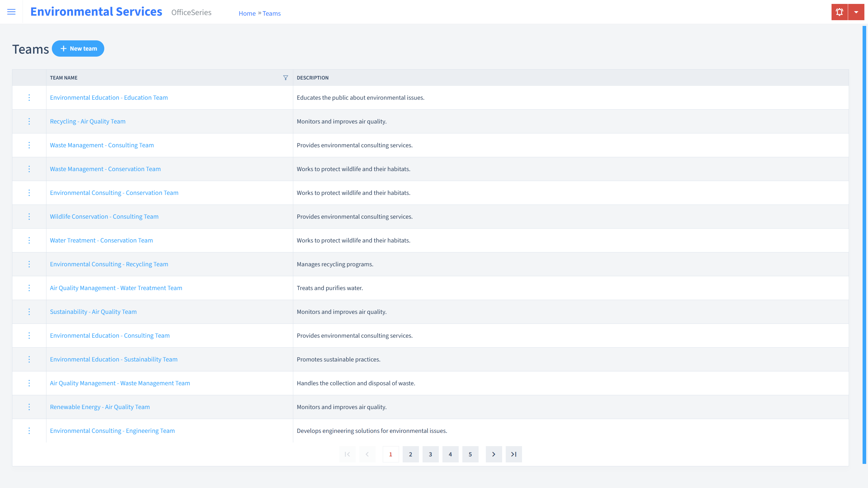Screen dimensions: 868x488
Task: Open Renewable Energy - Air Quality Team link
Action: (100, 407)
